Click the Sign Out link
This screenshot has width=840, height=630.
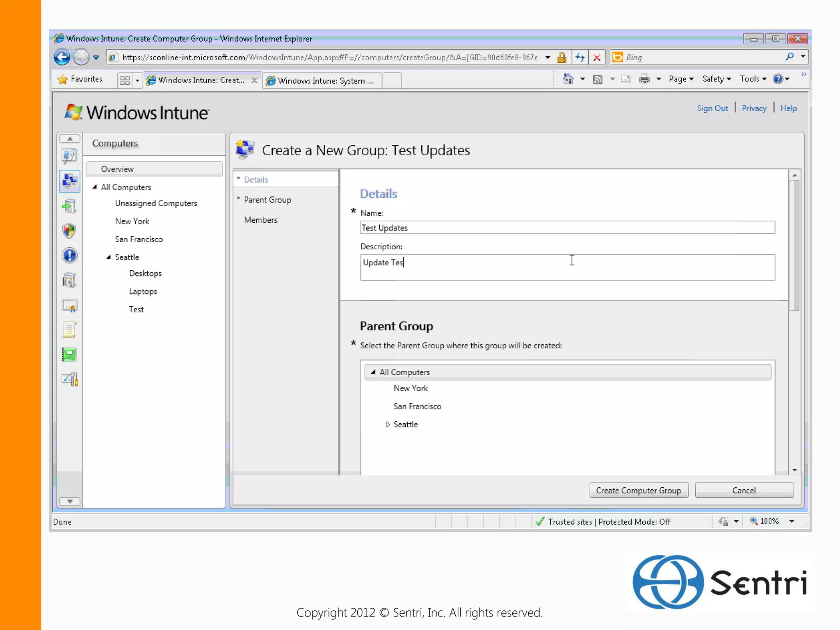click(x=712, y=108)
